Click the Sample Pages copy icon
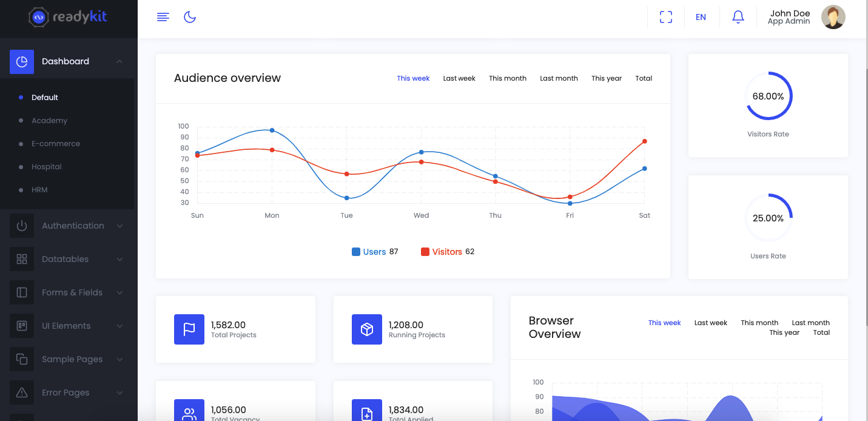Viewport: 868px width, 421px height. point(22,359)
